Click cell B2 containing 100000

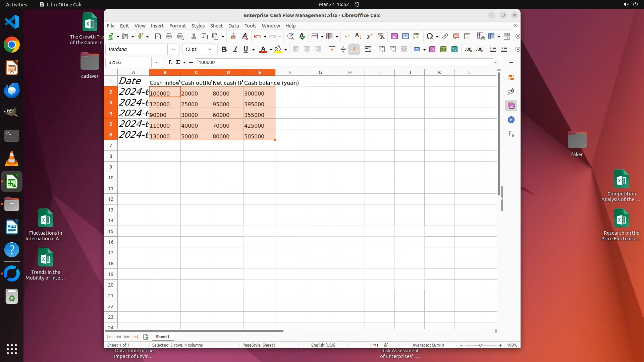pos(165,93)
